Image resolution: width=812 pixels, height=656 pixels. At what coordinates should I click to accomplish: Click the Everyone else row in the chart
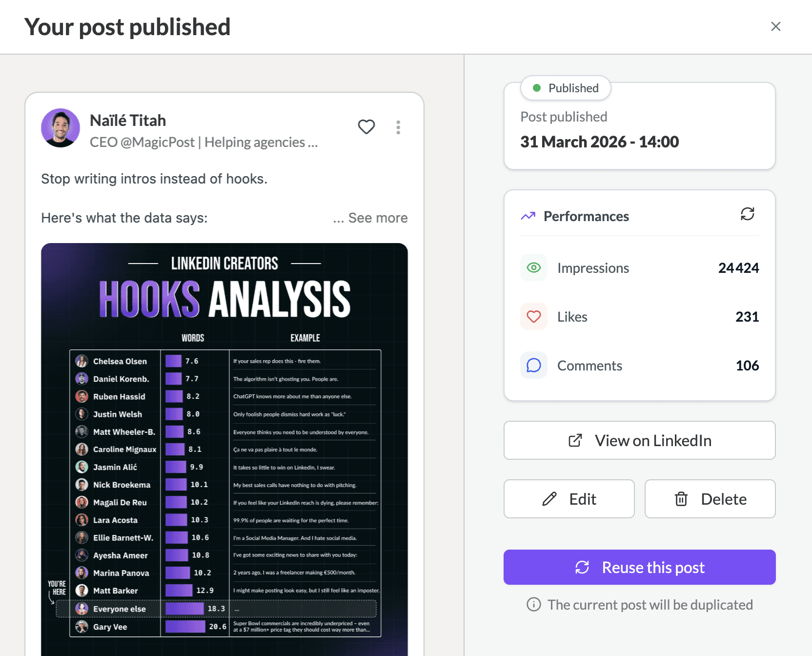coord(216,609)
